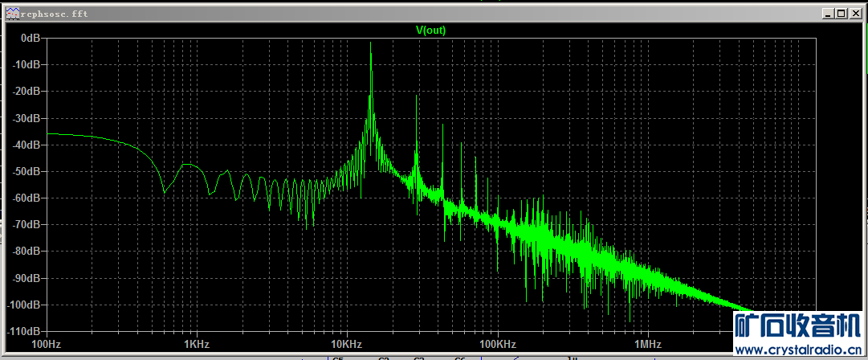Click the 0dB label on vertical axis
This screenshot has width=868, height=360.
31,38
